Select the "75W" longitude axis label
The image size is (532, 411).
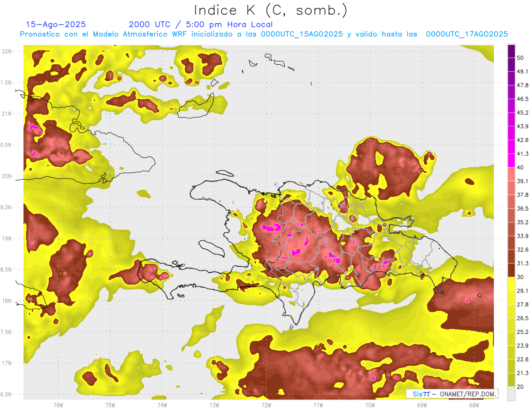point(110,405)
